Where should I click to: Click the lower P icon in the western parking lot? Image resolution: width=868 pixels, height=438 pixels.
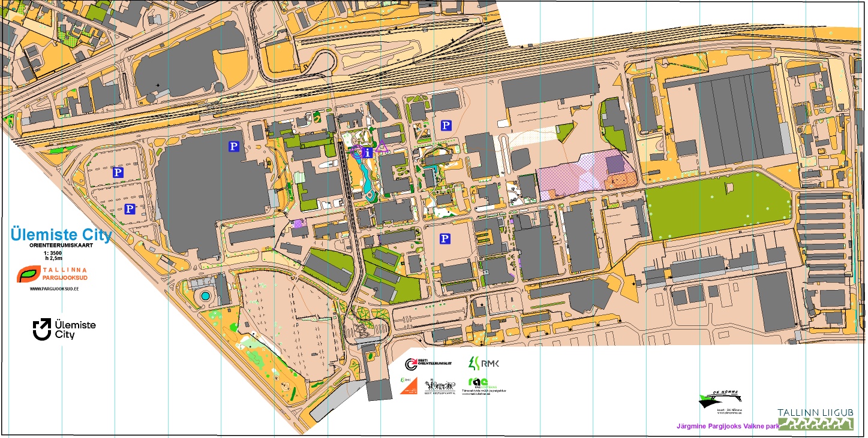tap(129, 209)
